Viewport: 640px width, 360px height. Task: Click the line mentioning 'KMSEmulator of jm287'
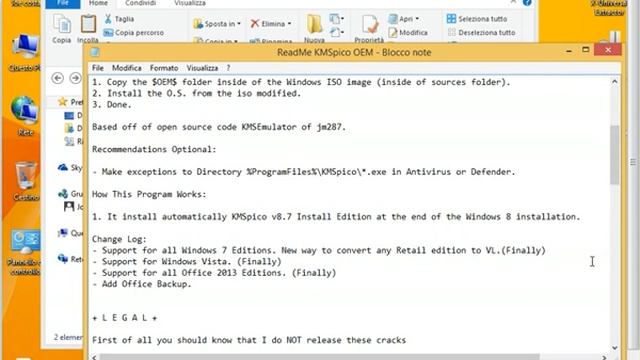pos(219,127)
